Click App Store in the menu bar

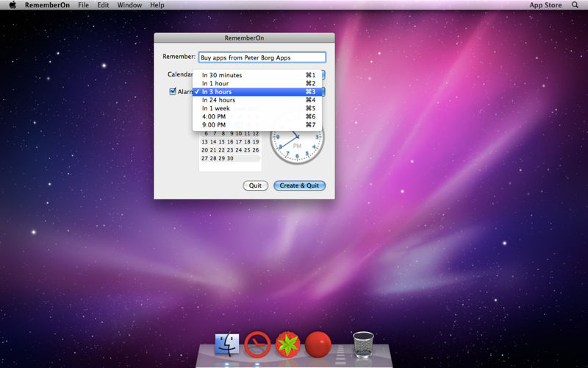tap(545, 5)
